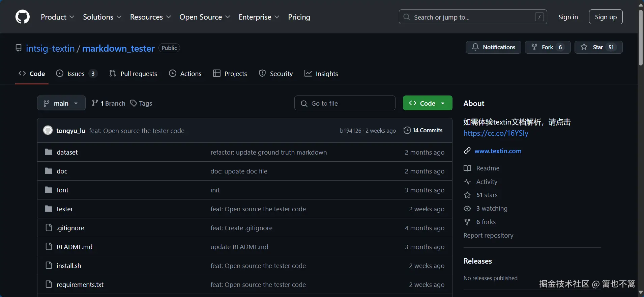Click the eye icon beside 3 watching
This screenshot has height=297, width=644.
coord(467,209)
